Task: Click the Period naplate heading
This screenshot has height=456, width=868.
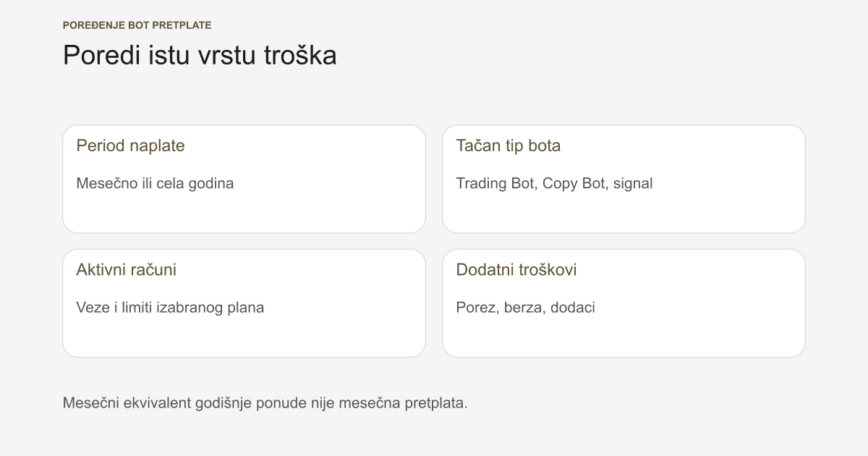Action: click(x=130, y=145)
